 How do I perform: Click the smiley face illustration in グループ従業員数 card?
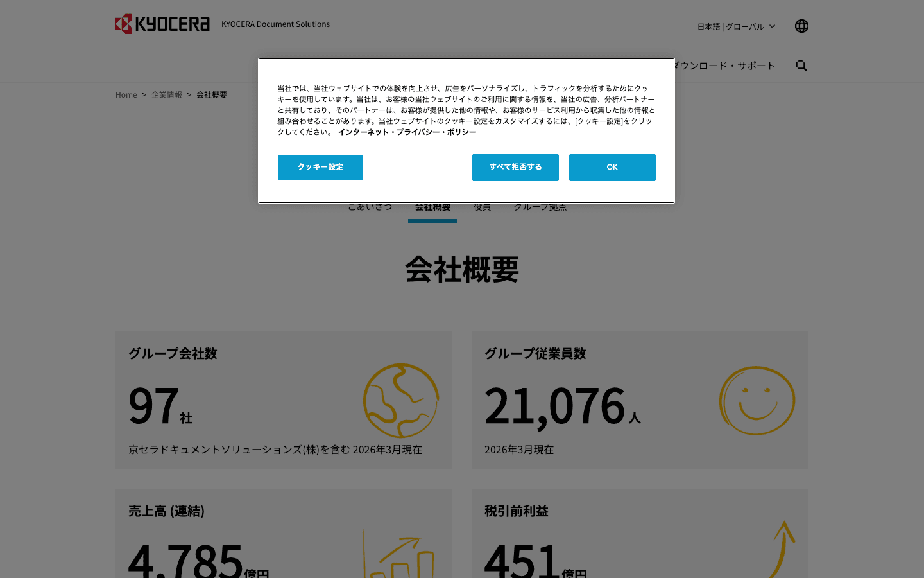(x=757, y=400)
